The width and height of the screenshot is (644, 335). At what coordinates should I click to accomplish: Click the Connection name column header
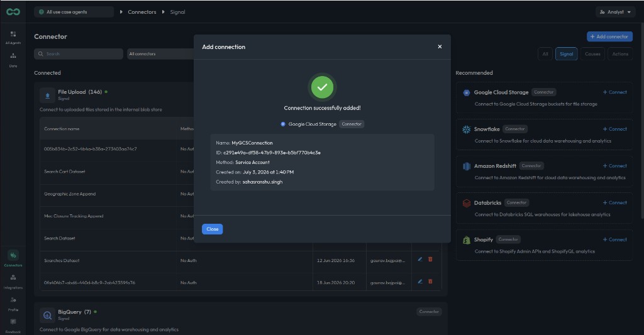[62, 129]
